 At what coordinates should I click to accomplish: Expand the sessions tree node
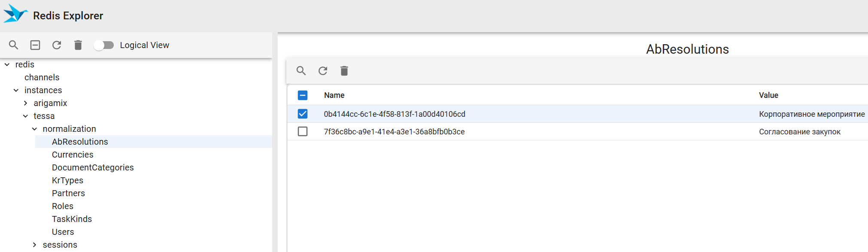tap(35, 245)
